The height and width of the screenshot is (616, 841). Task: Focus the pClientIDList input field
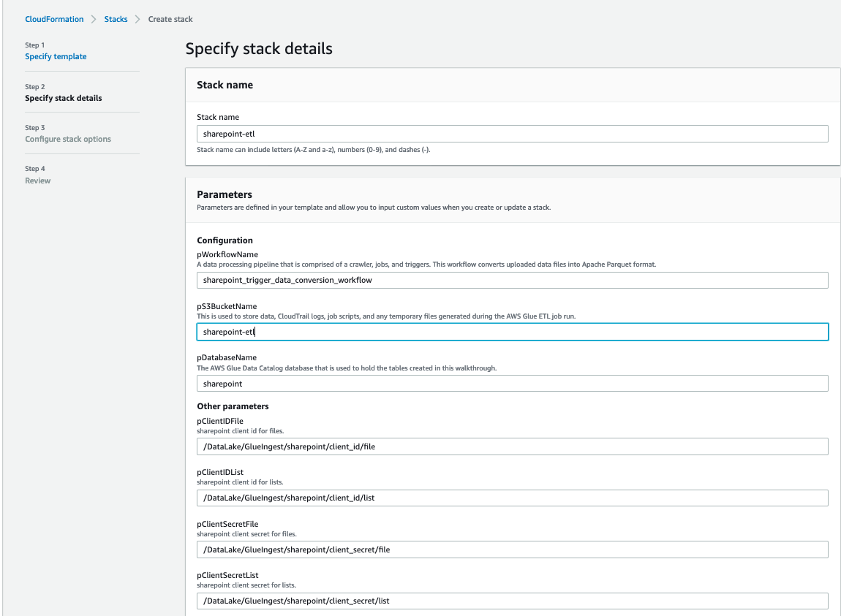[x=512, y=498]
